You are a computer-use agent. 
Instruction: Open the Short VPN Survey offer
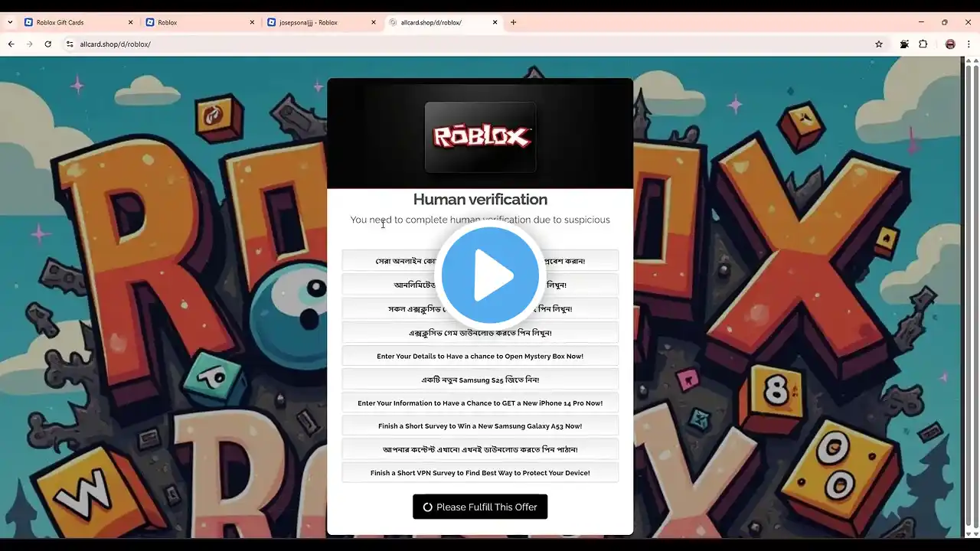(x=480, y=473)
